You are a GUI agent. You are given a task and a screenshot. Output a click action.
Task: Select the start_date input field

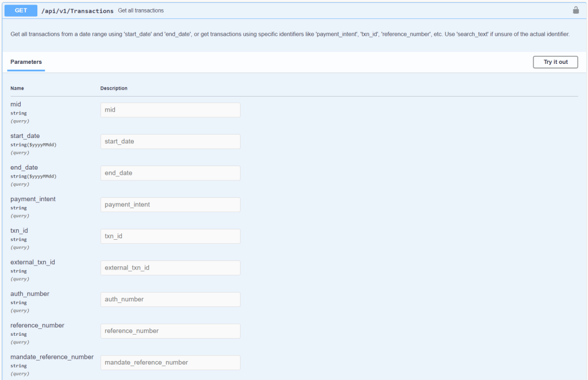[x=170, y=141]
